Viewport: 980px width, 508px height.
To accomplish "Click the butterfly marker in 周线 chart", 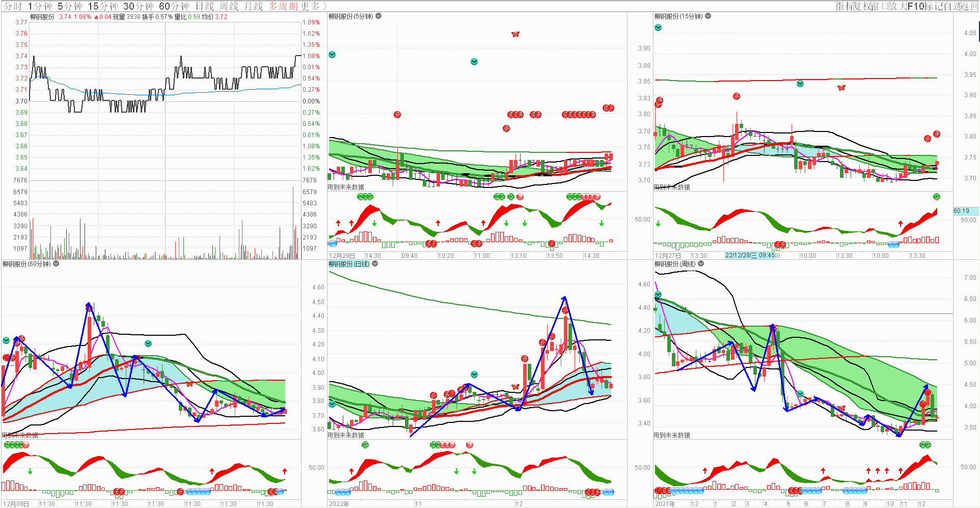I will pos(841,408).
